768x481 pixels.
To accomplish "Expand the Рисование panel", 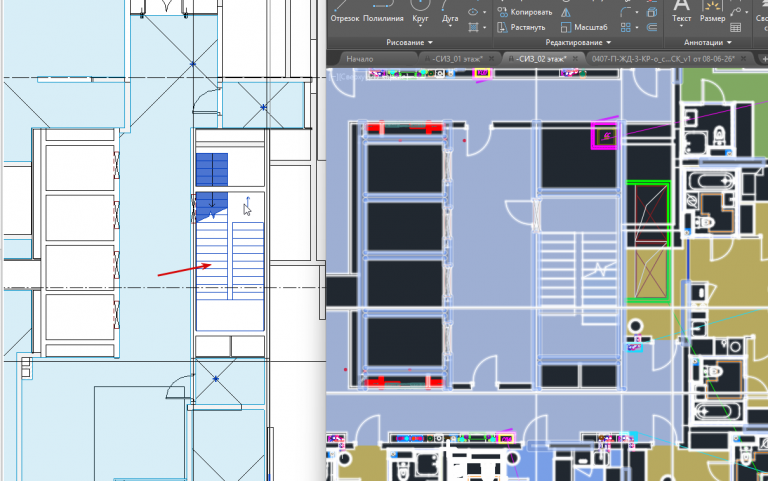I will [409, 43].
